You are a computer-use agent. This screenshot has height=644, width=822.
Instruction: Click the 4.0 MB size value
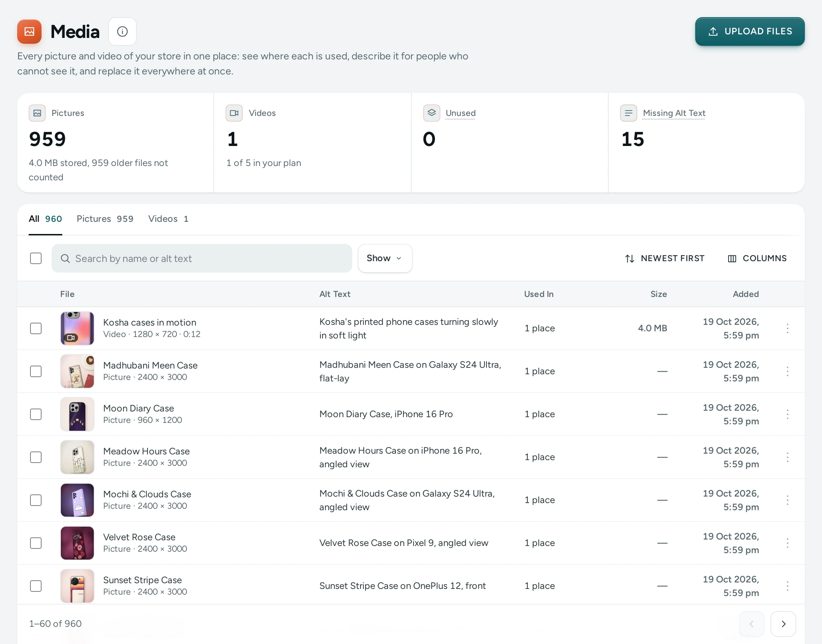(x=652, y=328)
